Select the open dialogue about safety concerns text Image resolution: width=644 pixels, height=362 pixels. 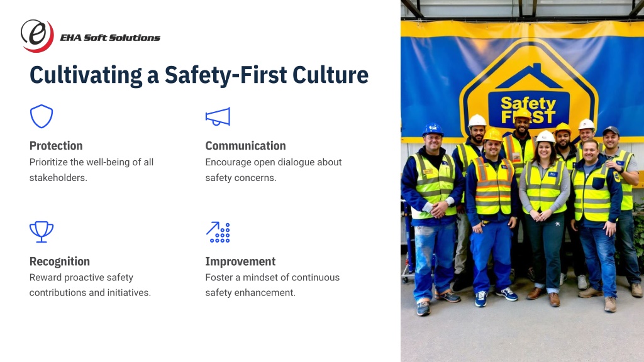[274, 170]
